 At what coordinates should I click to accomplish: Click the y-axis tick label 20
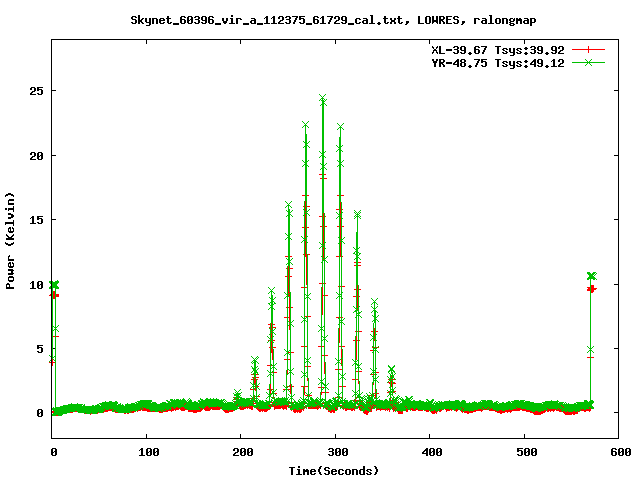(x=36, y=156)
